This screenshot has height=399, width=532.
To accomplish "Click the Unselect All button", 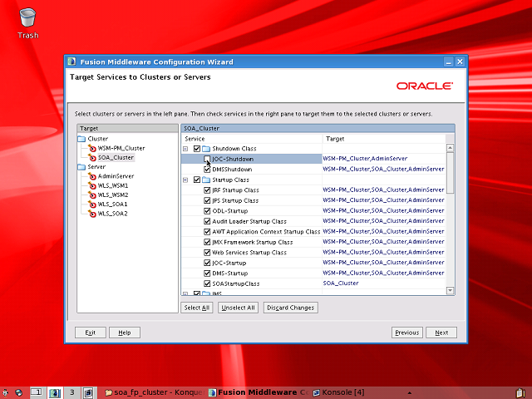I will [238, 308].
